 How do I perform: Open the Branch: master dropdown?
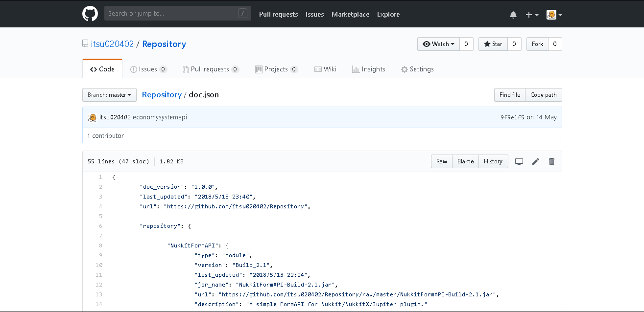(x=109, y=95)
